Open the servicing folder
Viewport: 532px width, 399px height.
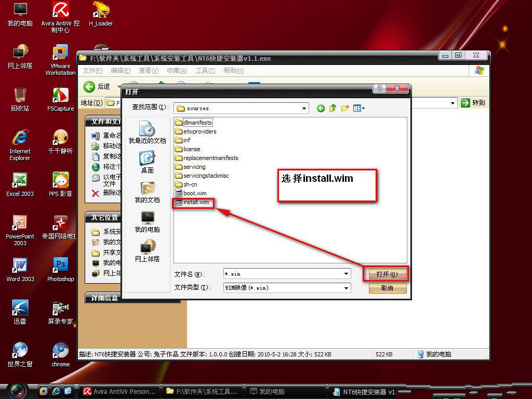[194, 167]
